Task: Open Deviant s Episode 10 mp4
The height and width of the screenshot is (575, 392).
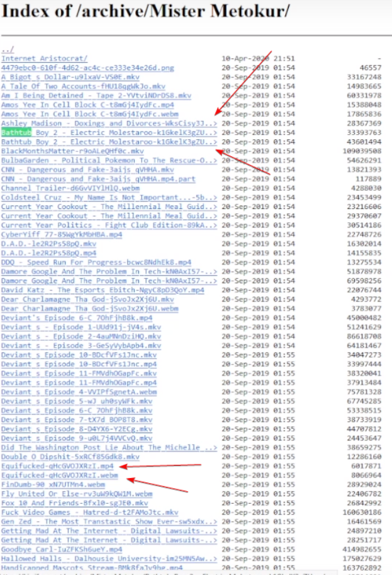Action: coord(79,364)
